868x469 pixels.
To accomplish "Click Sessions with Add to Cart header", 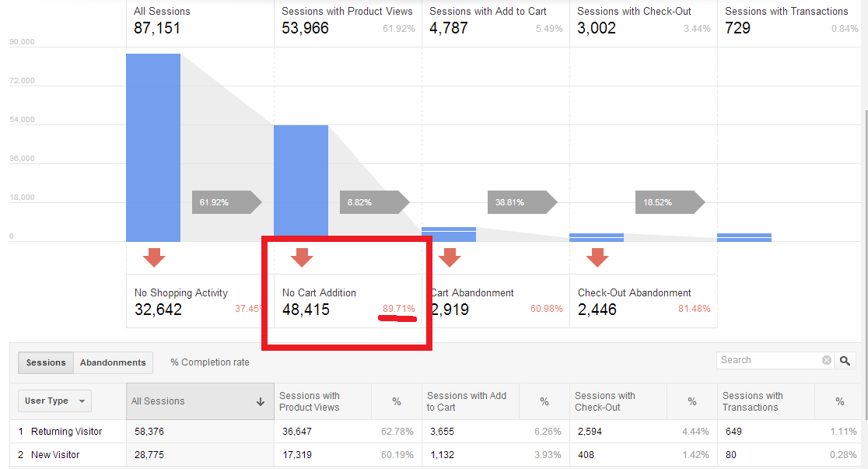I will [x=488, y=12].
